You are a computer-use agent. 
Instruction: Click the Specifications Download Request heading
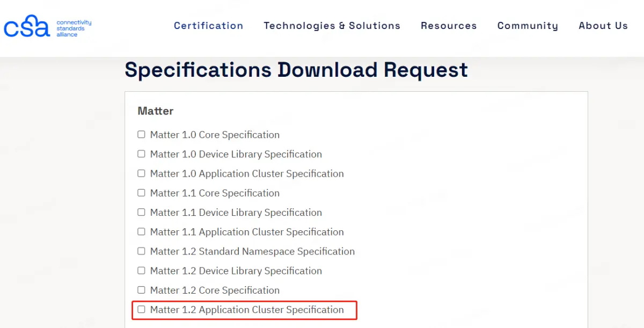point(296,70)
